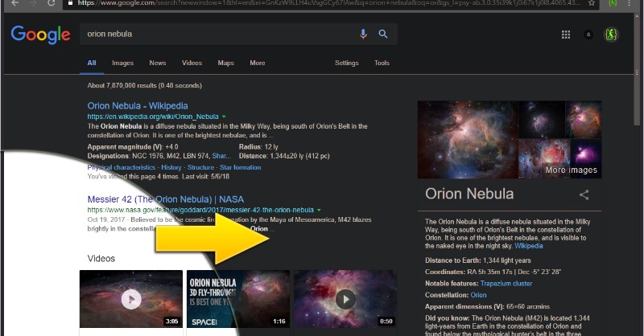Click the magnifier search button
Screen dimensions: 644x336
click(383, 34)
